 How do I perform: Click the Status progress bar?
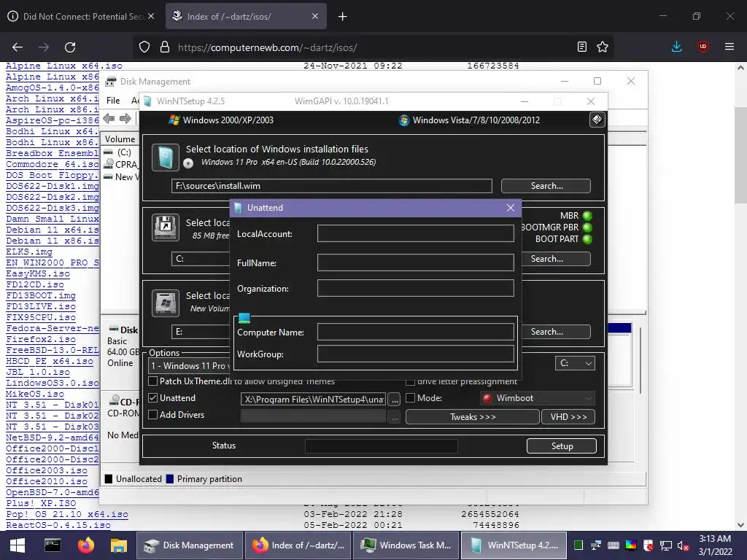381,446
